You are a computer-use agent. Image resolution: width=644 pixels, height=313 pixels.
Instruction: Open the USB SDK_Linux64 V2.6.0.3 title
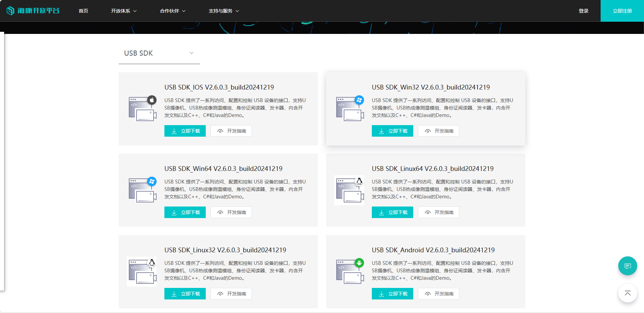[432, 169]
